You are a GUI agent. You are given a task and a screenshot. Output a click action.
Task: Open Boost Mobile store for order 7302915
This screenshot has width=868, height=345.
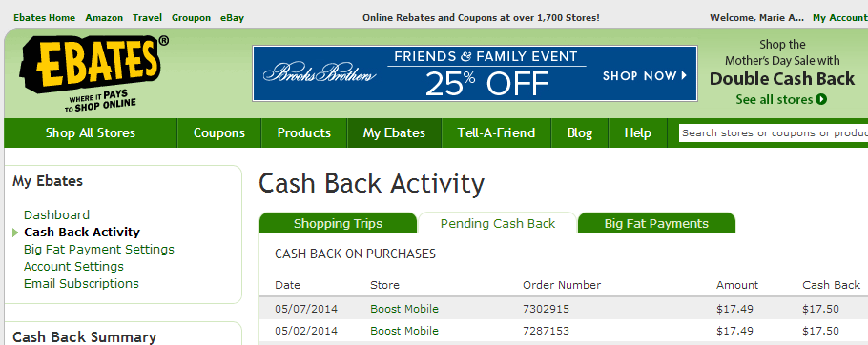point(404,309)
